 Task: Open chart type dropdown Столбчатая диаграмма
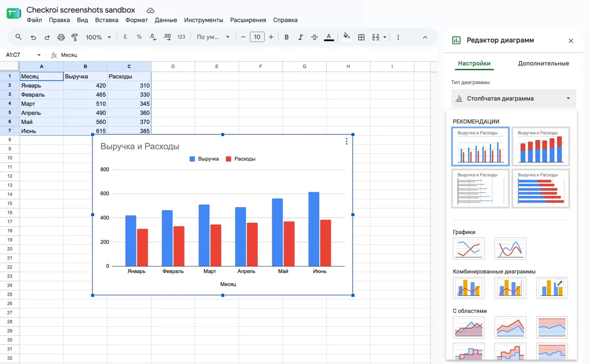click(x=513, y=99)
